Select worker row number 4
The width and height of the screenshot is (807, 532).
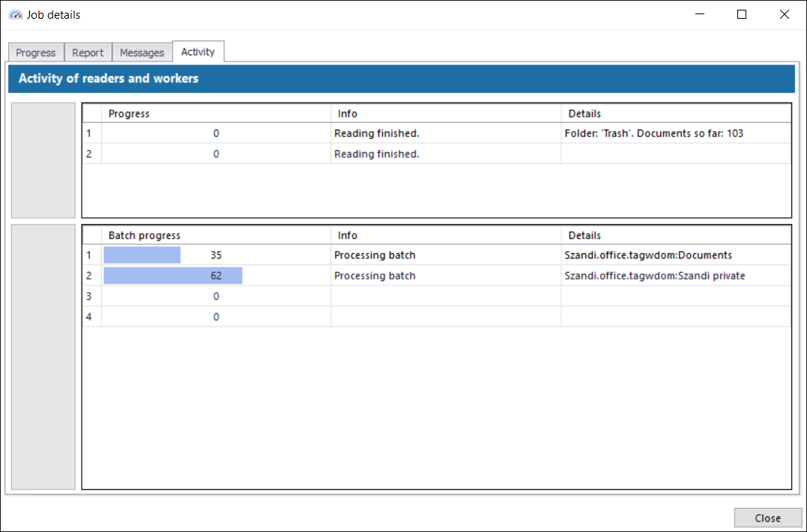(x=91, y=317)
